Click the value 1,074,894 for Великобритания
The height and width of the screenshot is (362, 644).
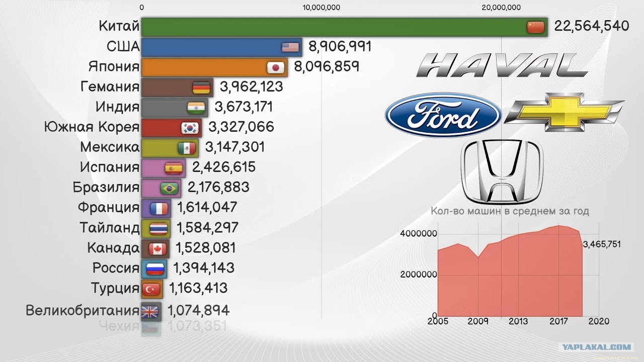(198, 310)
